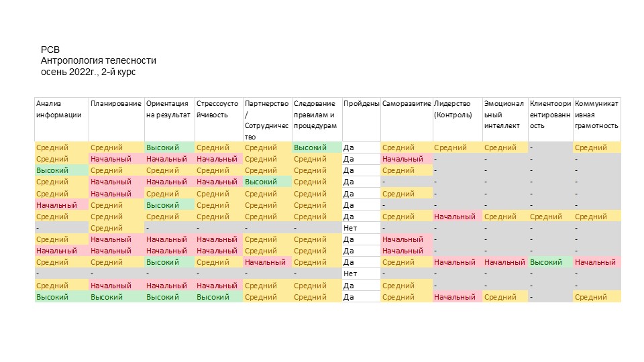Select the "Стрессоустойчивость" column header
The height and width of the screenshot is (362, 644).
tap(217, 109)
